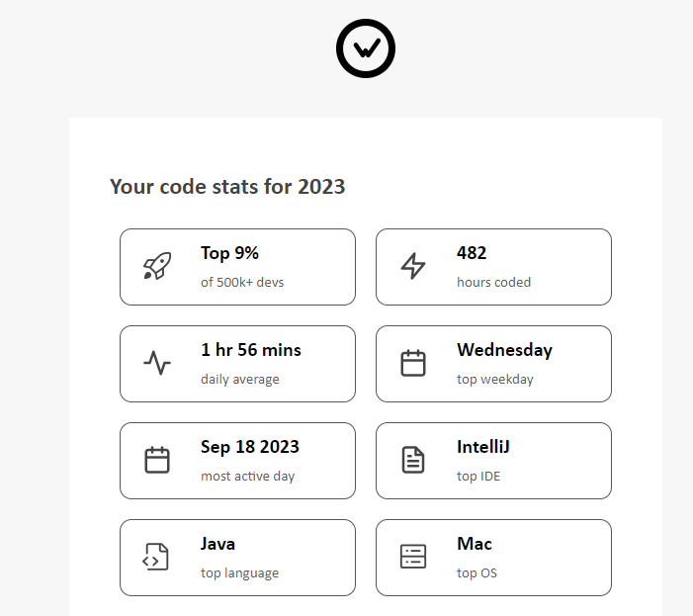The height and width of the screenshot is (616, 693).
Task: Click the 'top IDE' label
Action: tap(478, 476)
